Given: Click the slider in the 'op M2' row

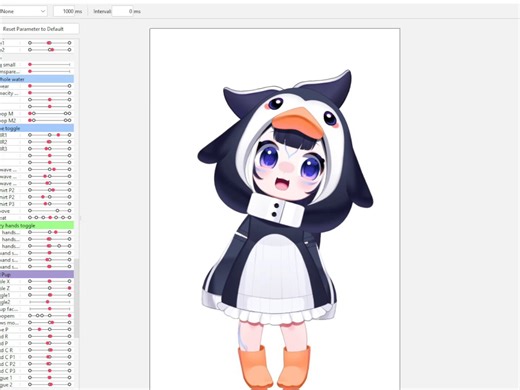Looking at the screenshot, I should 50,120.
